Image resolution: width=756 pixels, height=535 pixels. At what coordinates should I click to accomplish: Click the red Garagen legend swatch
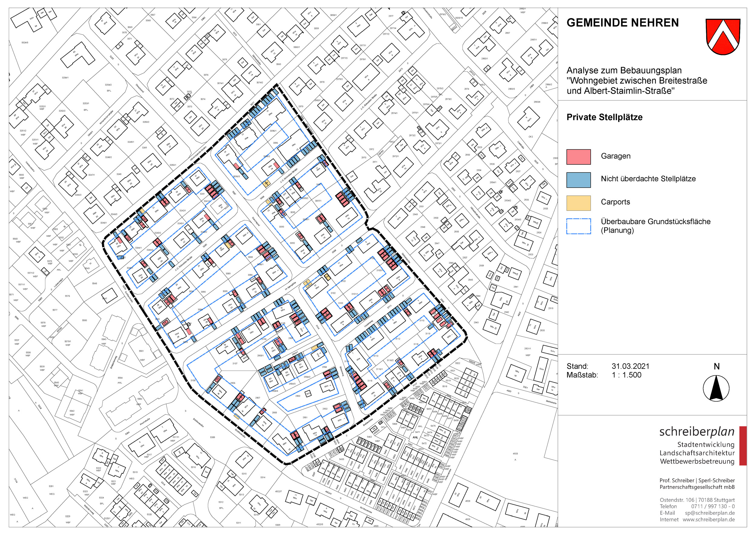click(578, 157)
